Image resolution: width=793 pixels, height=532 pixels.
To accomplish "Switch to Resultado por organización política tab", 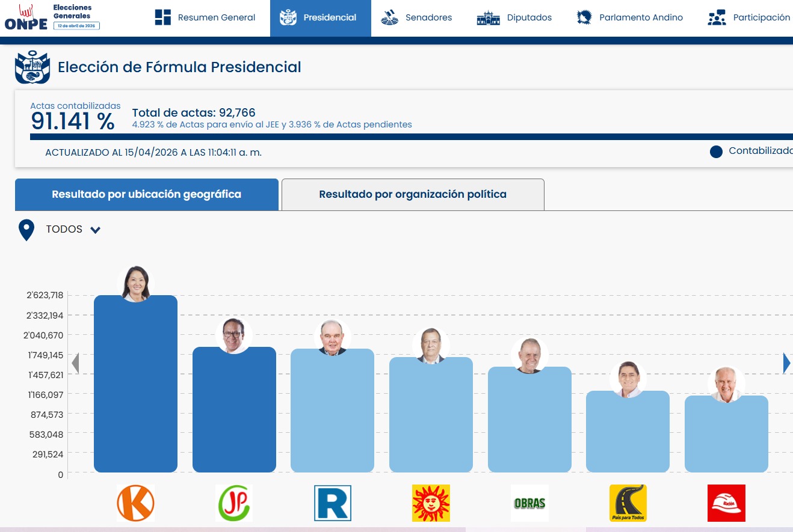I will click(413, 195).
